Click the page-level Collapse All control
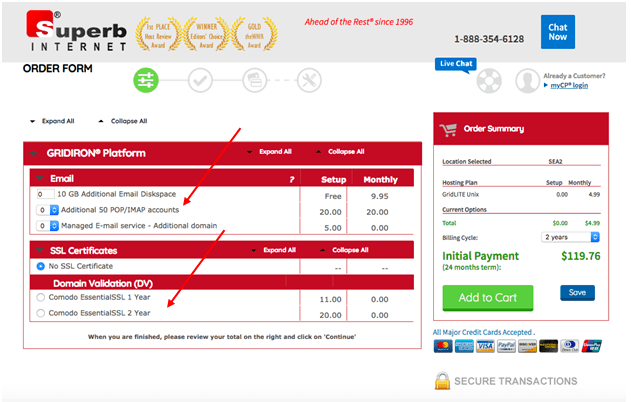Image resolution: width=631 pixels, height=402 pixels. 123,121
